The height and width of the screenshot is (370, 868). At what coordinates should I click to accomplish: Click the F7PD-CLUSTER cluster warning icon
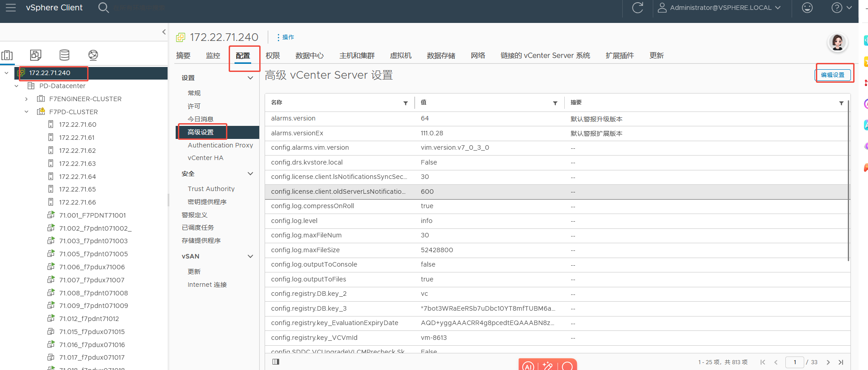click(x=41, y=111)
